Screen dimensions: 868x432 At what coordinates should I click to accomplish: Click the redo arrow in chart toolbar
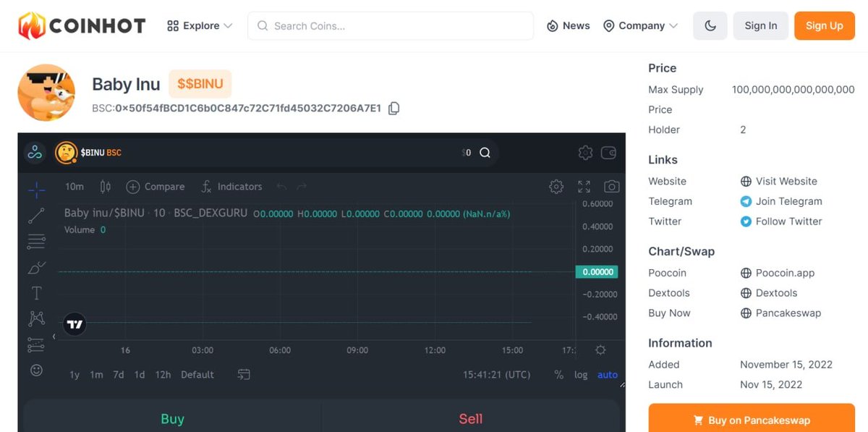click(302, 187)
